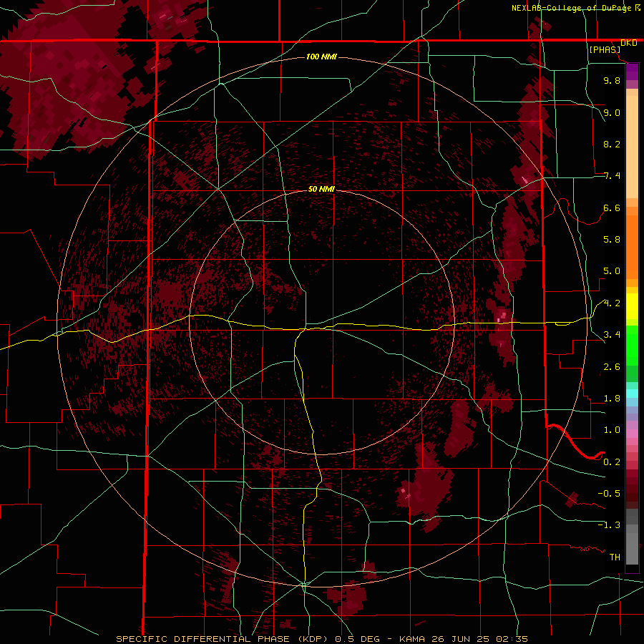This screenshot has height=644, width=644.
Task: Click the cyan color bar segment
Action: coord(632,394)
